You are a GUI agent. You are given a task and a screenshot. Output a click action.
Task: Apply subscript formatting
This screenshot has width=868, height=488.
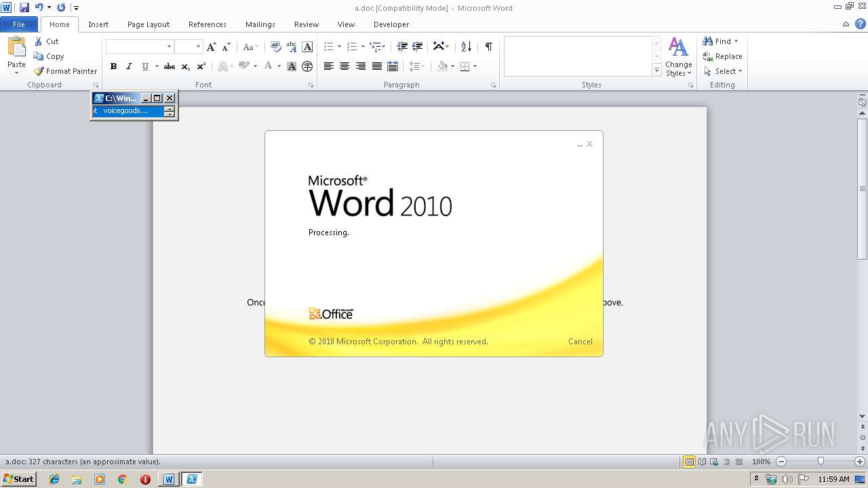186,66
